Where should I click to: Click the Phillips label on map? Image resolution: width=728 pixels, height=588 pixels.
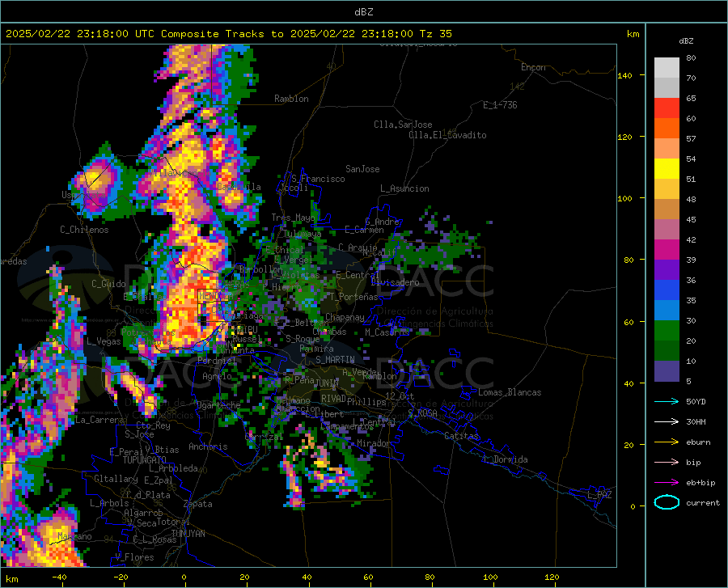[x=366, y=402]
